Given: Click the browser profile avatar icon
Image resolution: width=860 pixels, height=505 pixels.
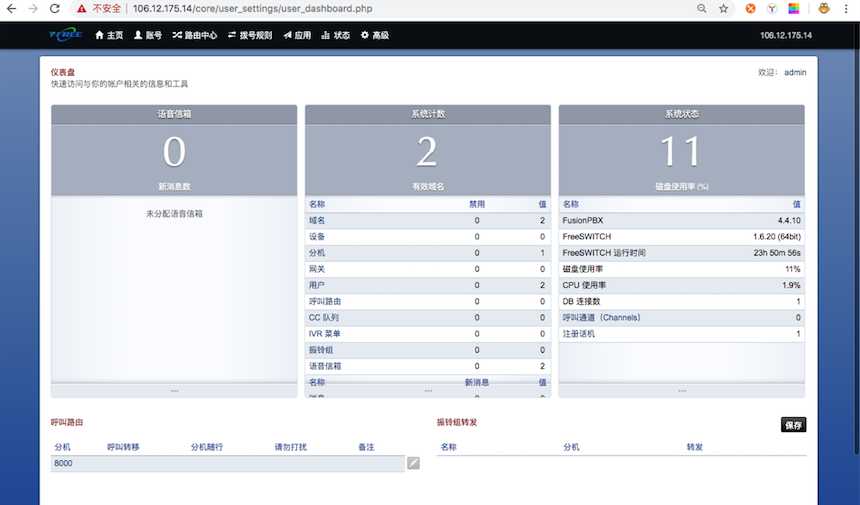Looking at the screenshot, I should coord(824,8).
